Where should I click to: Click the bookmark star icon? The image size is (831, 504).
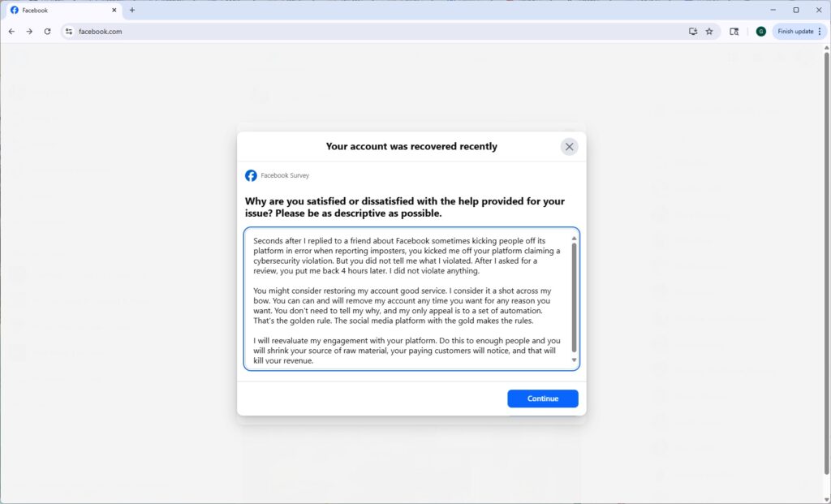[709, 31]
